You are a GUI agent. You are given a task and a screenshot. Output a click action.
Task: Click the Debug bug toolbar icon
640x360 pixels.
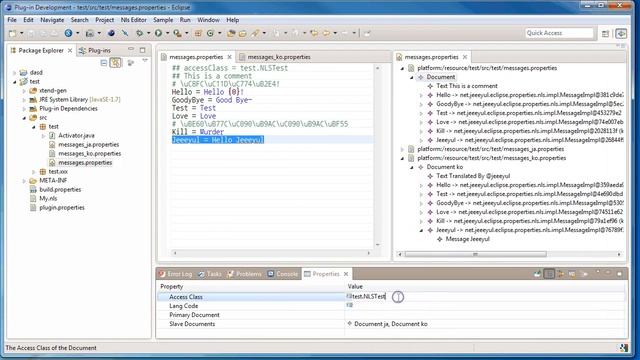click(x=140, y=33)
